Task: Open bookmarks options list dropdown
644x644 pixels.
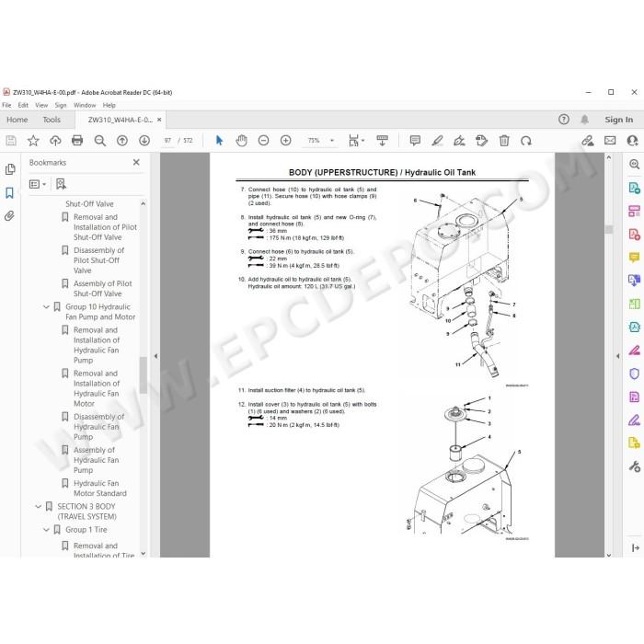Action: (38, 184)
